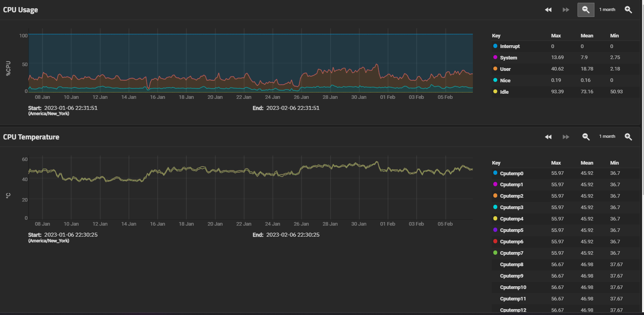
Task: Click the User max value 40.62
Action: pos(557,69)
